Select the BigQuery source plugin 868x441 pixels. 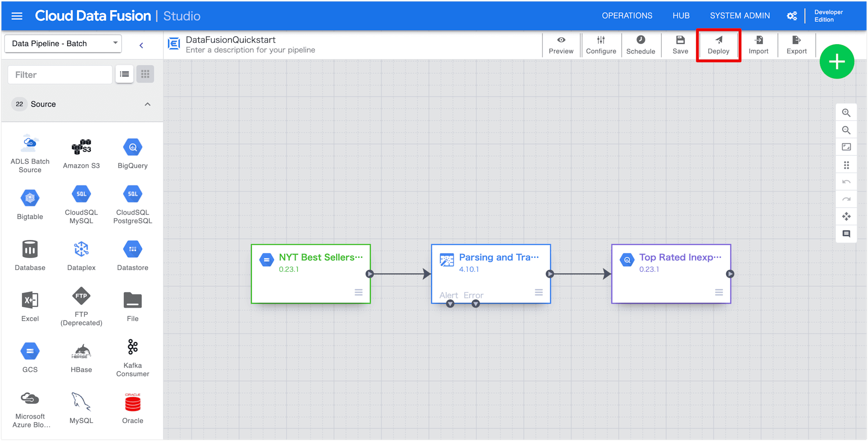pos(133,154)
